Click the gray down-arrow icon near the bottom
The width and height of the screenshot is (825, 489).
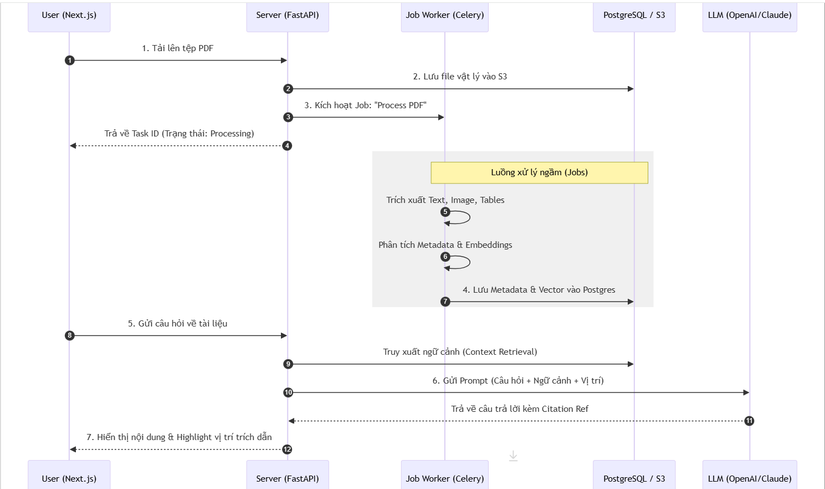(513, 456)
